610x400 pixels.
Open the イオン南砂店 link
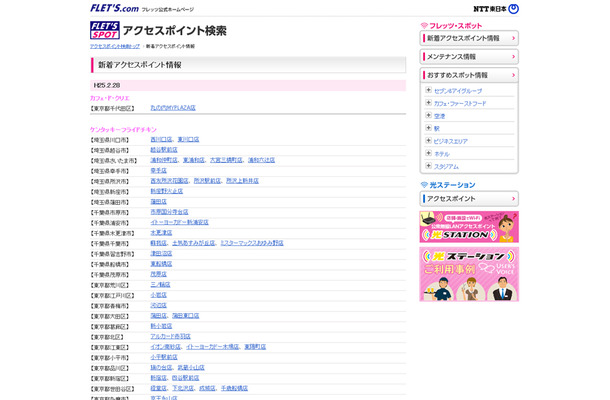point(165,347)
